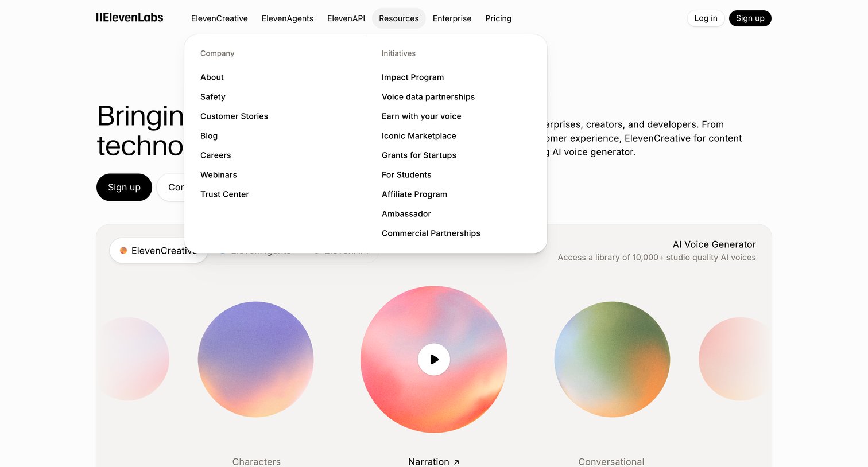The height and width of the screenshot is (467, 868).
Task: Open Webinars from the menu
Action: (x=219, y=174)
